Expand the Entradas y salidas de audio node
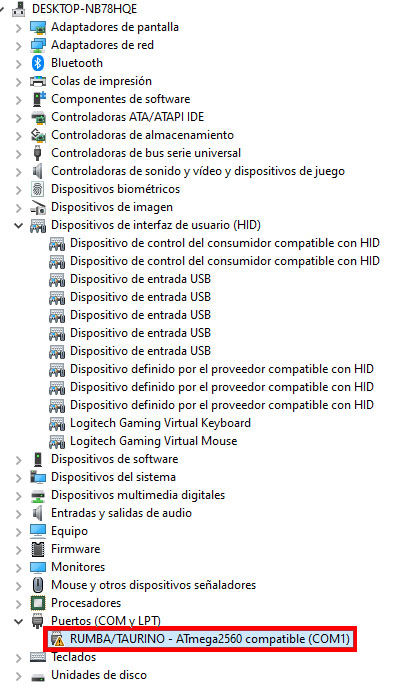 point(19,514)
